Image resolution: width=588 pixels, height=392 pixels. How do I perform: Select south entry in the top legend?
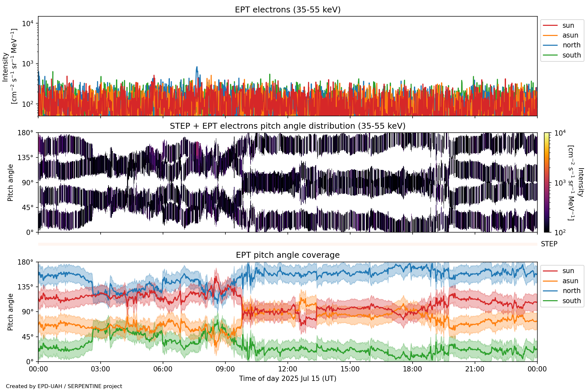[x=571, y=55]
